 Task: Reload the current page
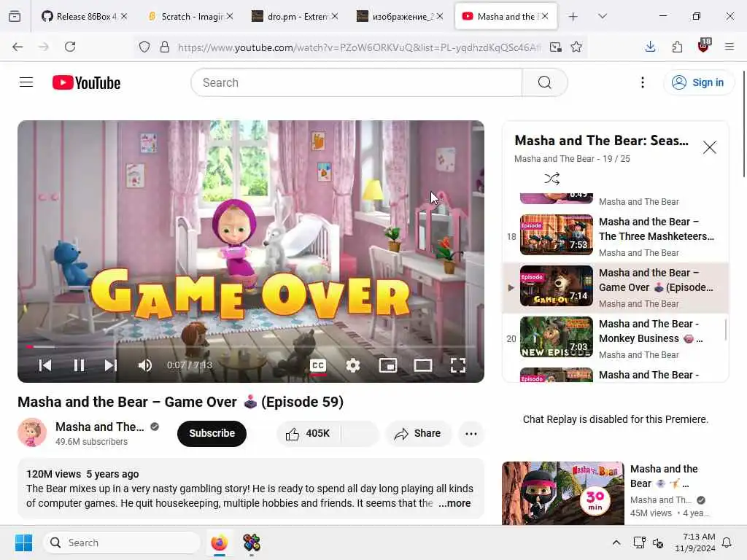70,47
